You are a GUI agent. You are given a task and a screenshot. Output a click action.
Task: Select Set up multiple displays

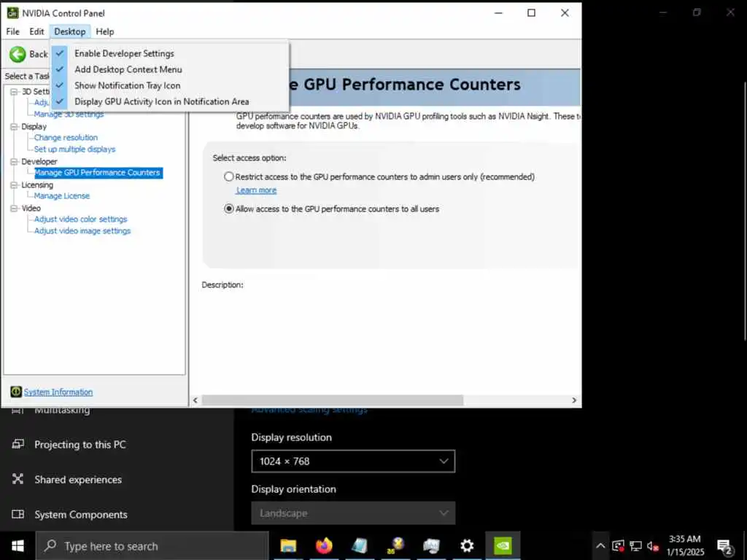(x=75, y=149)
